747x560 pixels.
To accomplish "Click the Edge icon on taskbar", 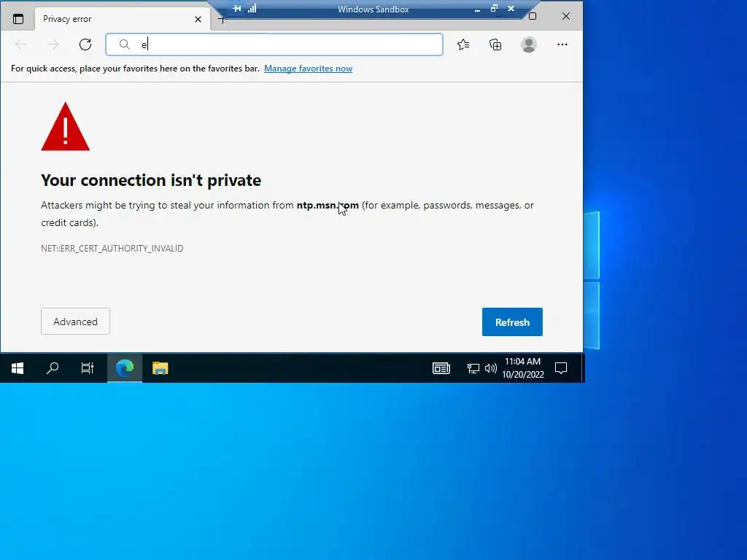I will 124,368.
